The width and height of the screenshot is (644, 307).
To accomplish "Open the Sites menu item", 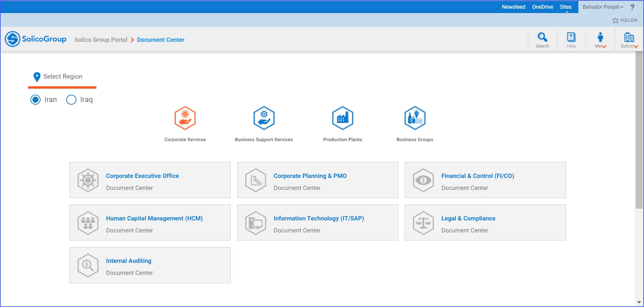I will pos(566,7).
